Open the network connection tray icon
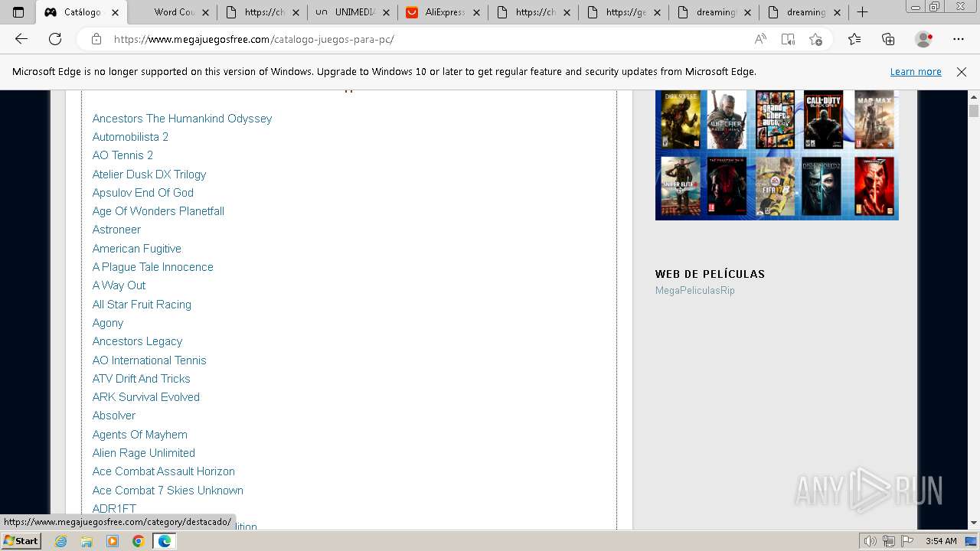The width and height of the screenshot is (980, 551). (888, 541)
